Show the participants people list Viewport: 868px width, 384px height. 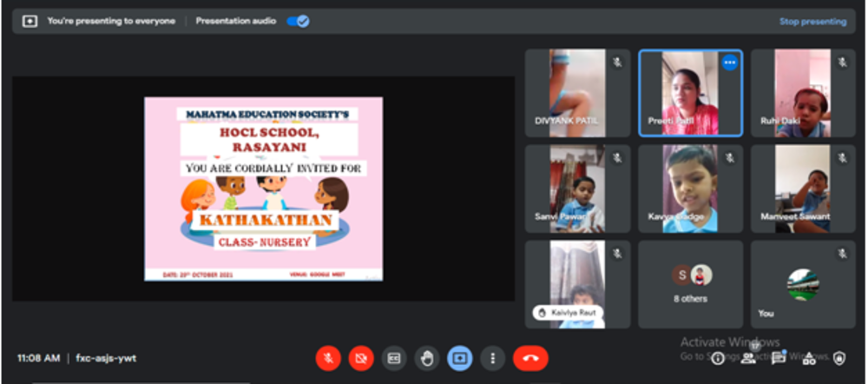tap(748, 358)
